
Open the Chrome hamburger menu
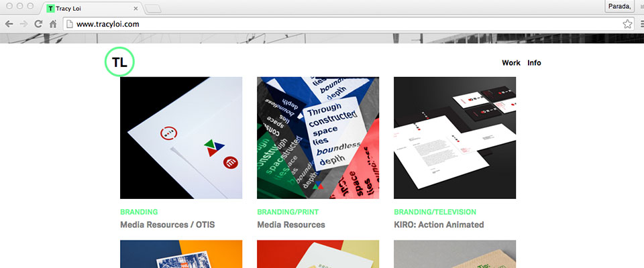pos(642,24)
